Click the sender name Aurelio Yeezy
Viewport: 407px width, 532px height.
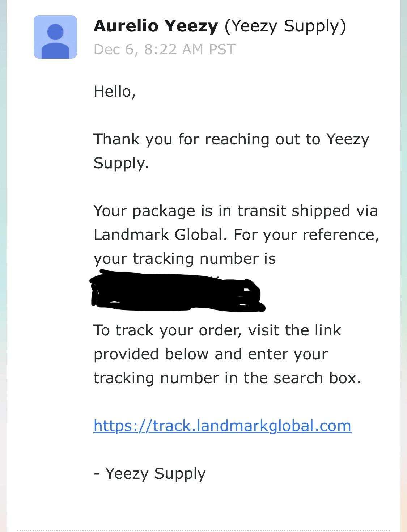pos(156,26)
